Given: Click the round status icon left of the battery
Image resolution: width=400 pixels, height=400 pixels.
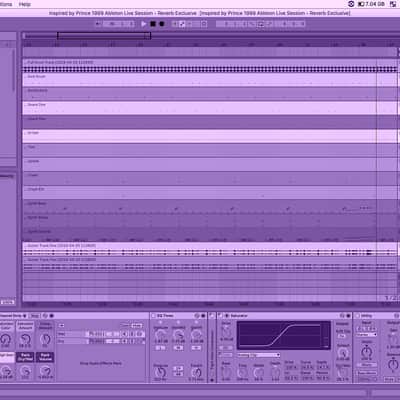Looking at the screenshot, I should [351, 4].
